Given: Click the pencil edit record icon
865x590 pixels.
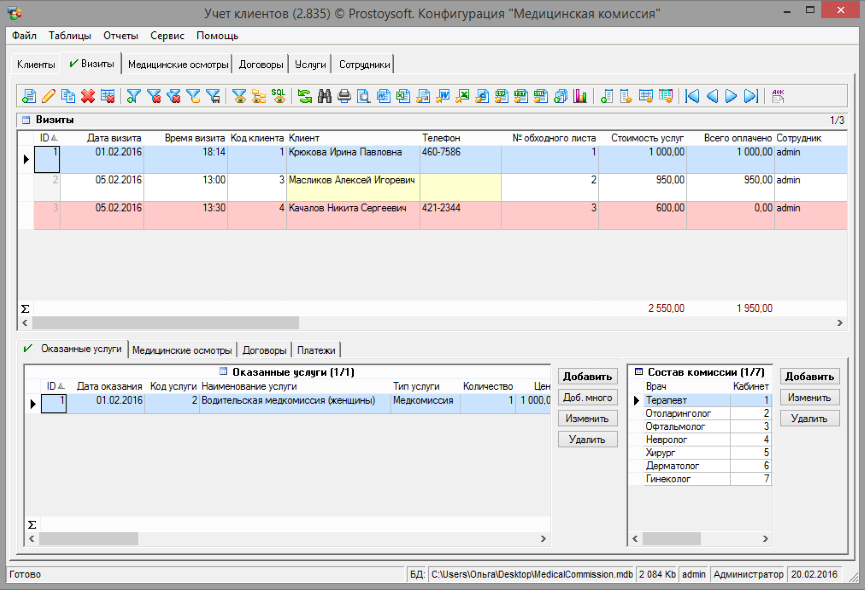Looking at the screenshot, I should point(48,96).
